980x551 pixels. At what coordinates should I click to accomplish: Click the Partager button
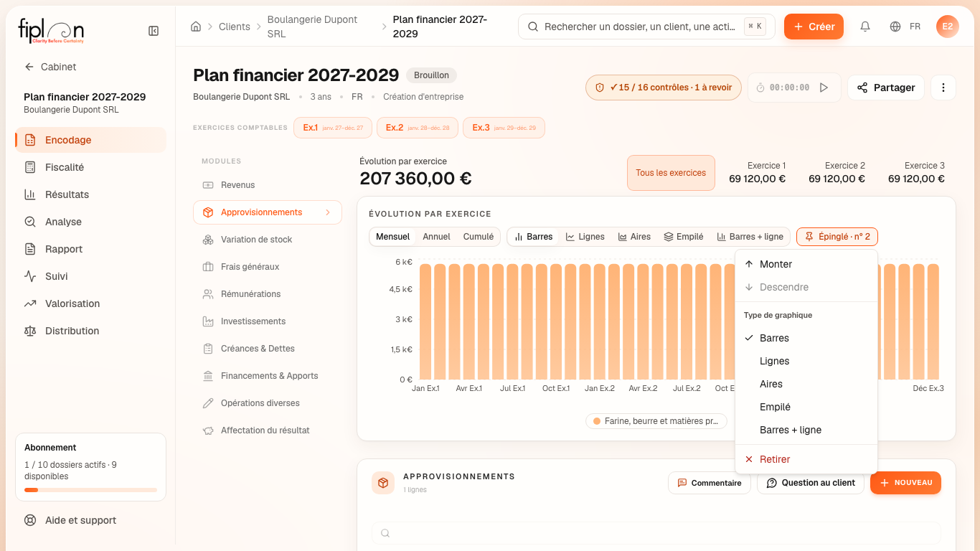coord(886,88)
